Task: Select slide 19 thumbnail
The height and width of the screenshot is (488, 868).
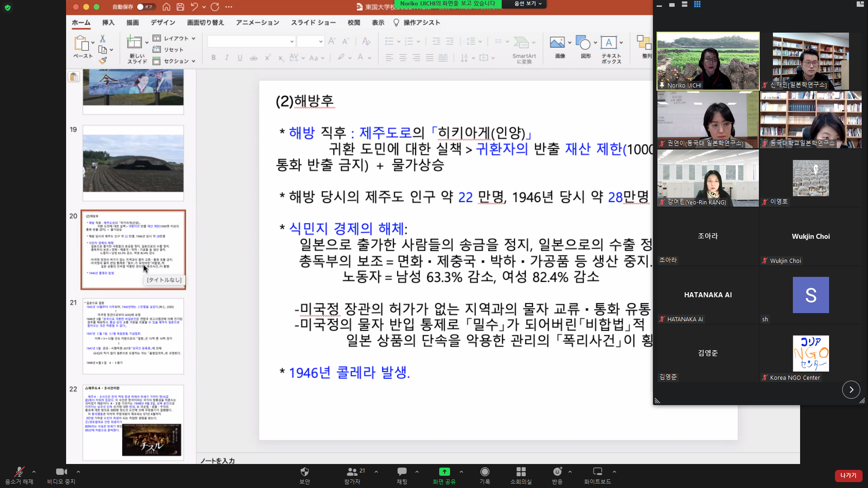Action: click(133, 163)
